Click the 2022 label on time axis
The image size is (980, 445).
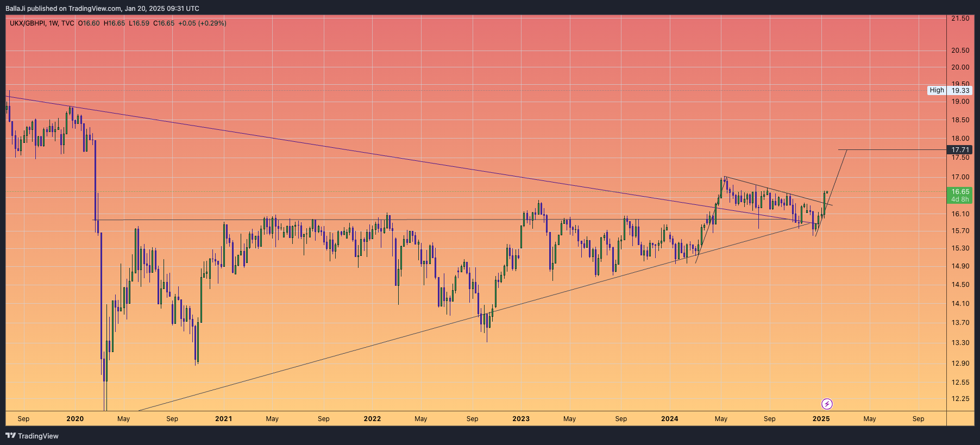372,419
